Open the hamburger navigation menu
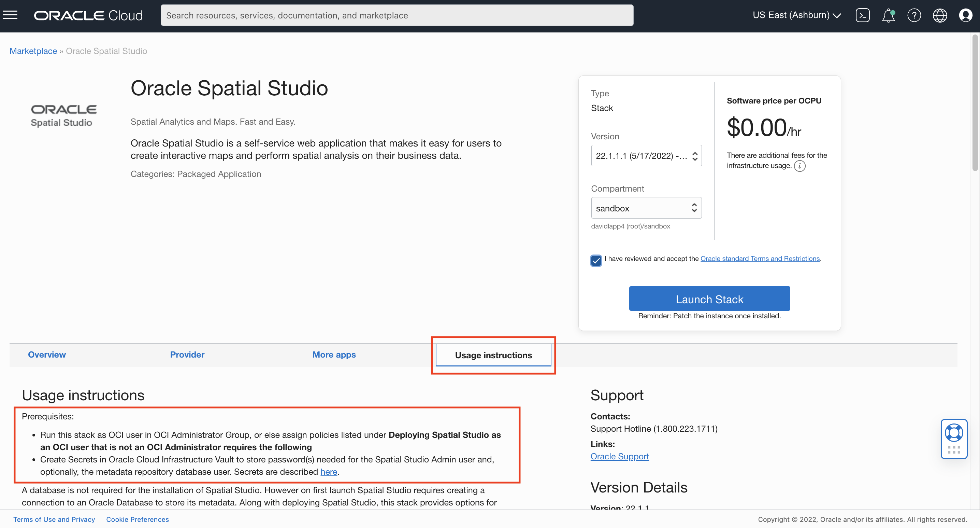 (x=10, y=15)
